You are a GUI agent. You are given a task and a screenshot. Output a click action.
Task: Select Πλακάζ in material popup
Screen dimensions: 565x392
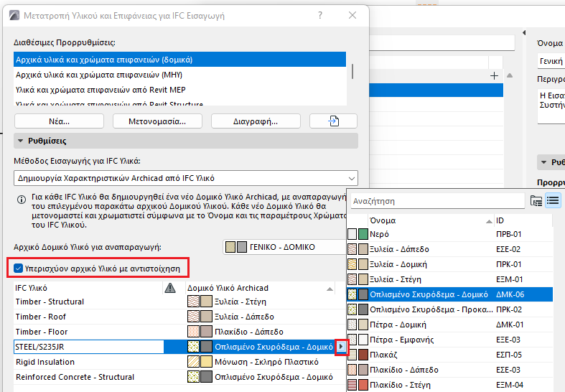tap(449, 355)
